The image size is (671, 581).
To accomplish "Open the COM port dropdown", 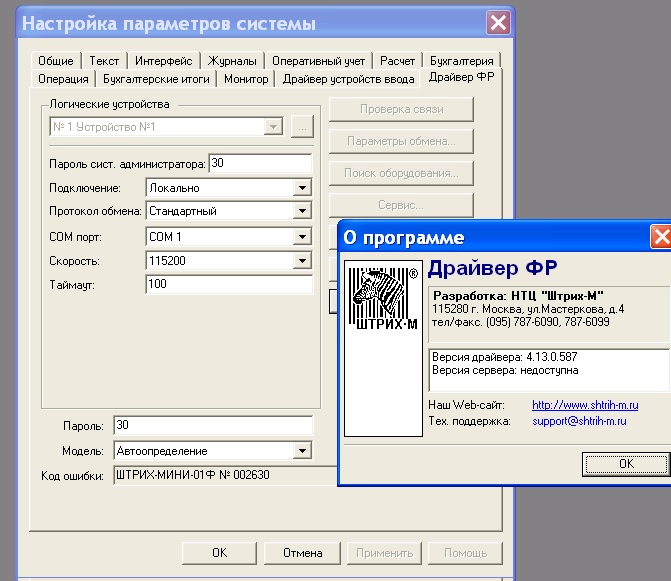I will (x=303, y=237).
